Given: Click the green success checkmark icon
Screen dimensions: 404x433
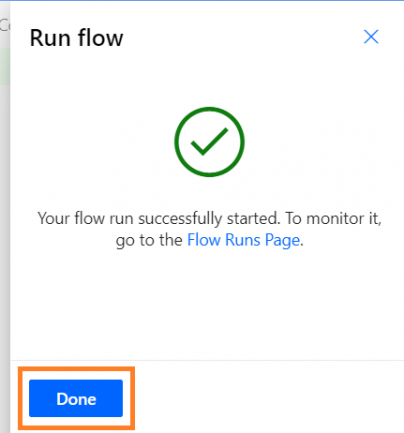Looking at the screenshot, I should coord(209,142).
